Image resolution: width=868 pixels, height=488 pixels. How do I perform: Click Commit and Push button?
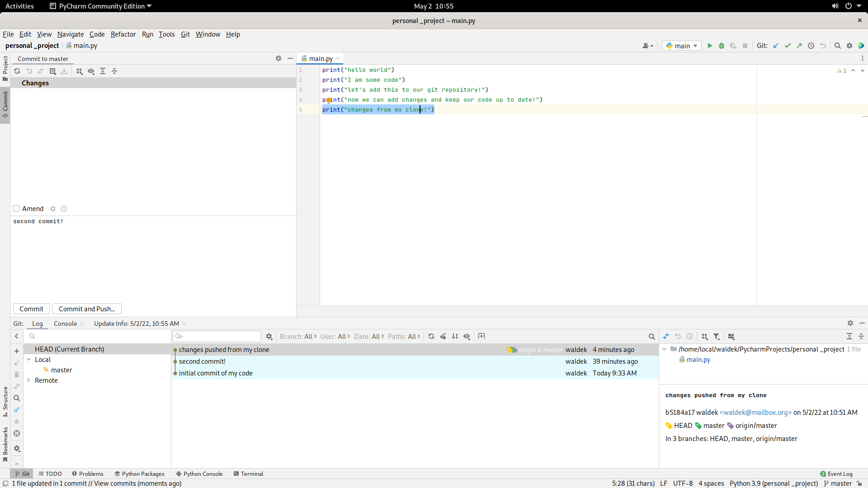87,309
